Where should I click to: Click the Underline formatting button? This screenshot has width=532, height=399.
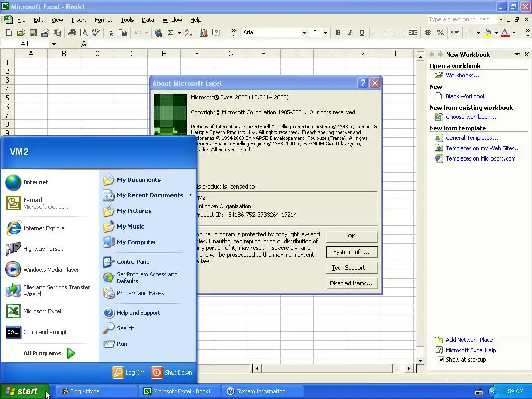tap(362, 33)
